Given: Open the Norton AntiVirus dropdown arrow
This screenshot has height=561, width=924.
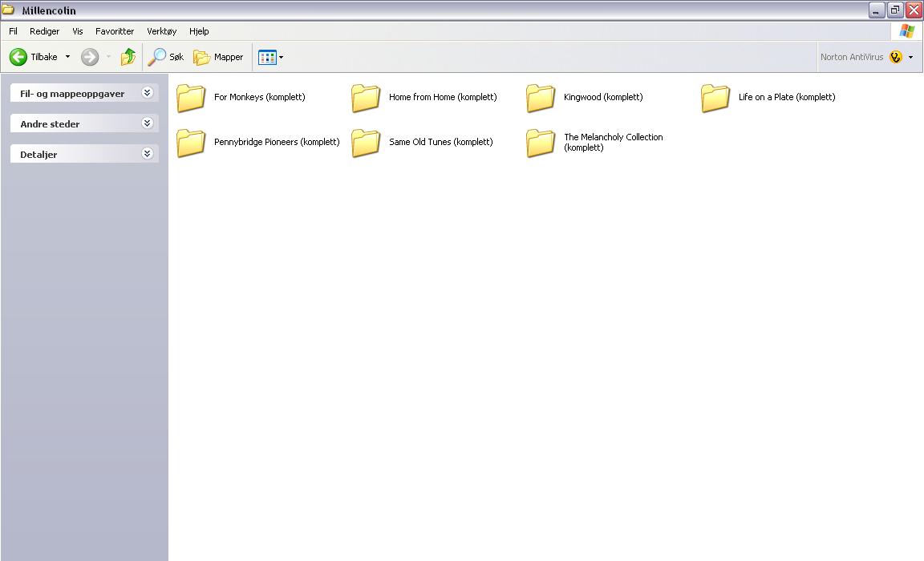Looking at the screenshot, I should tap(911, 57).
